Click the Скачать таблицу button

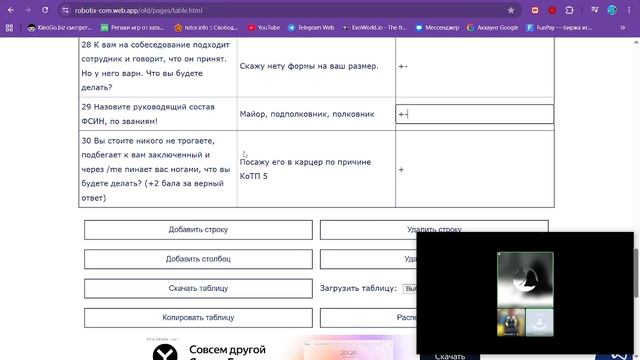pos(198,289)
